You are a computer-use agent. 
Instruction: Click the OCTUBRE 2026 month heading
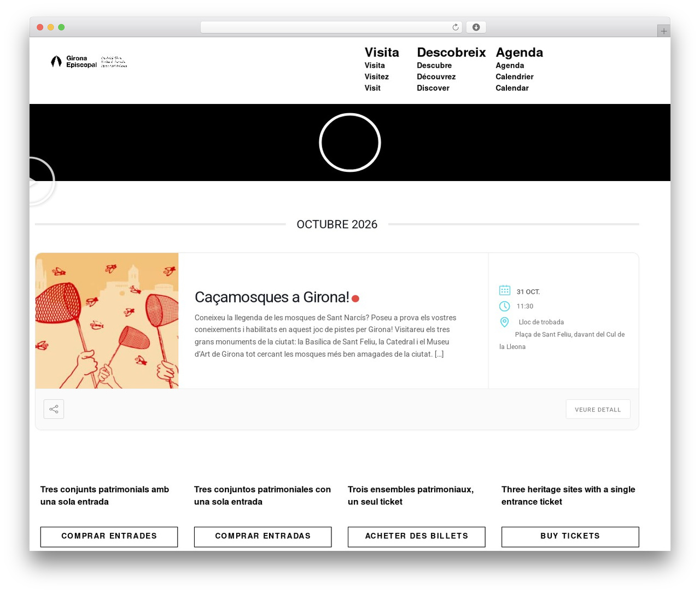pyautogui.click(x=337, y=224)
